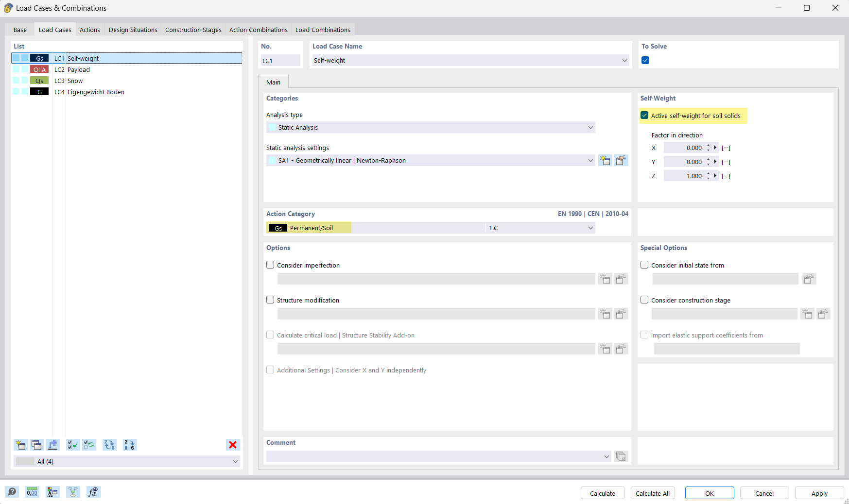Image resolution: width=849 pixels, height=504 pixels.
Task: Open the Comment dropdown
Action: point(606,456)
